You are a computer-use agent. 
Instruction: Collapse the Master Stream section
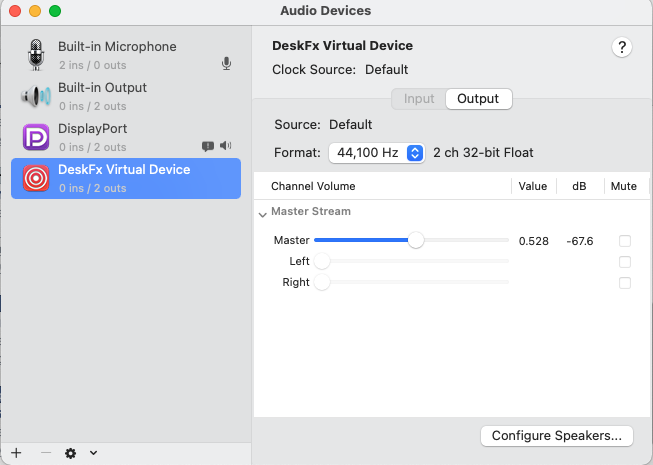tap(262, 215)
